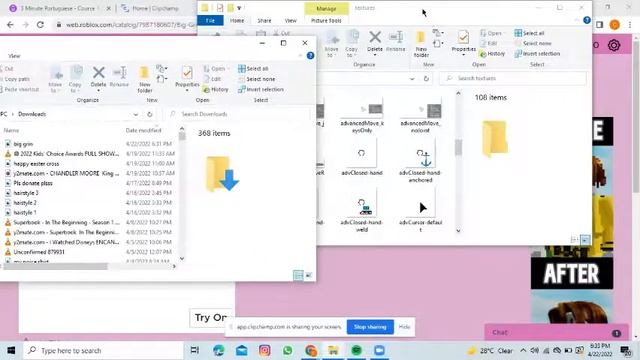640x360 pixels.
Task: Click Delete in textures window ribbon
Action: [375, 42]
